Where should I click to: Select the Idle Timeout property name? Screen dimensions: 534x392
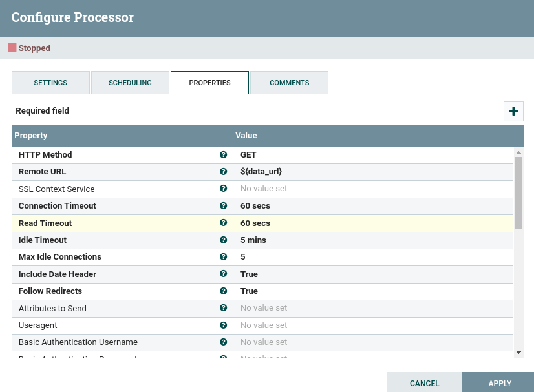click(43, 240)
